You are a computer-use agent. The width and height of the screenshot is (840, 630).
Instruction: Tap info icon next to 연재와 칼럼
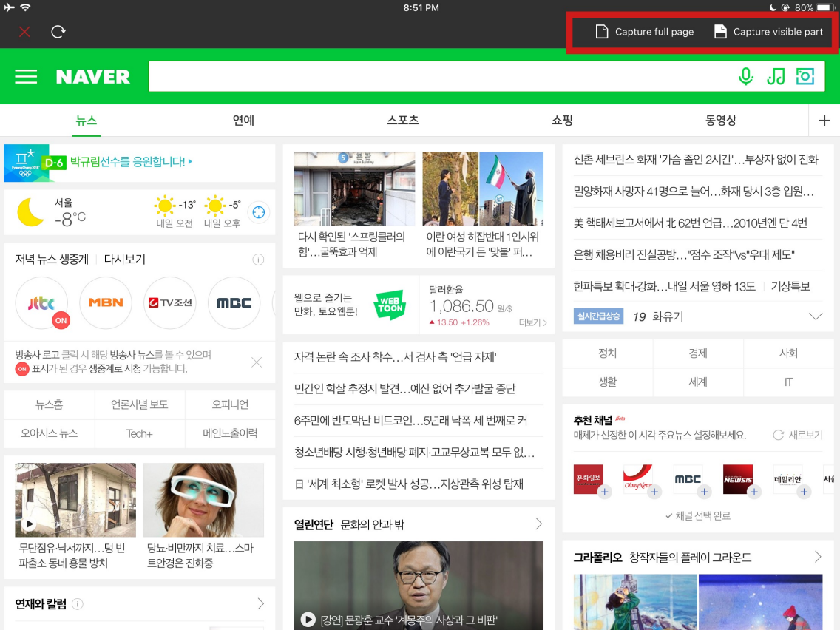tap(78, 604)
